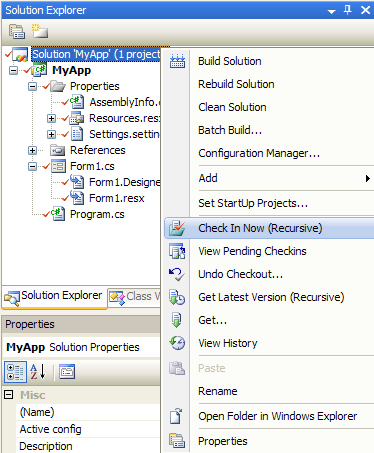Select Form1.resx in the tree
The image size is (374, 453).
(117, 198)
